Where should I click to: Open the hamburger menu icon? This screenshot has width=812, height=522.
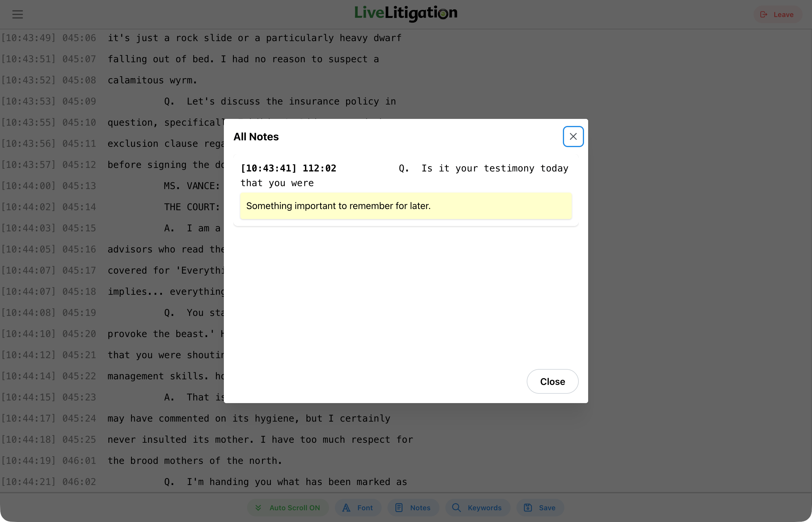pyautogui.click(x=18, y=14)
